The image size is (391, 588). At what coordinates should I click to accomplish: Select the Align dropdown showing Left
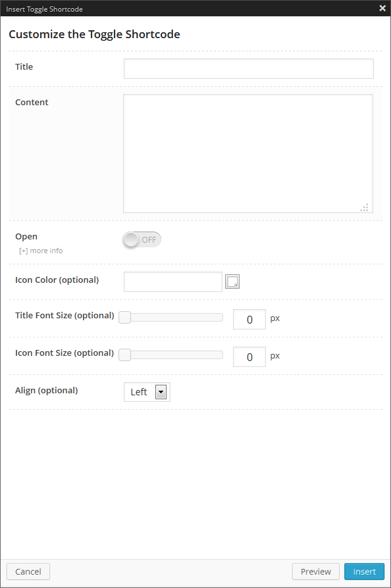pyautogui.click(x=147, y=392)
